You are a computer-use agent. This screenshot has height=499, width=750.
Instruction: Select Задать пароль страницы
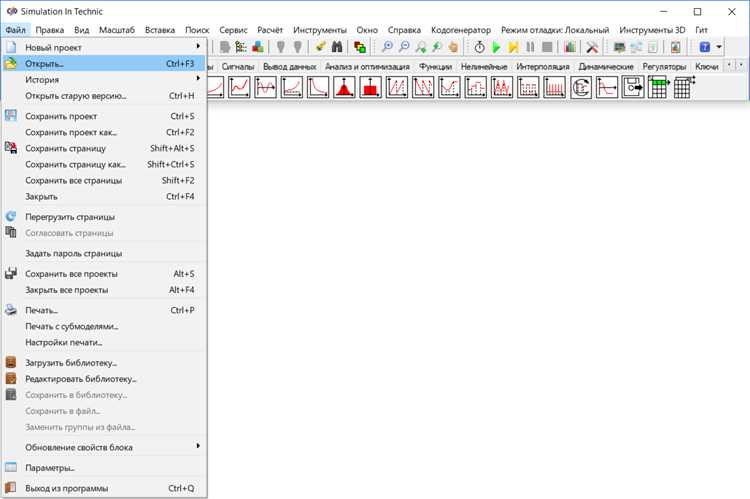click(x=104, y=253)
